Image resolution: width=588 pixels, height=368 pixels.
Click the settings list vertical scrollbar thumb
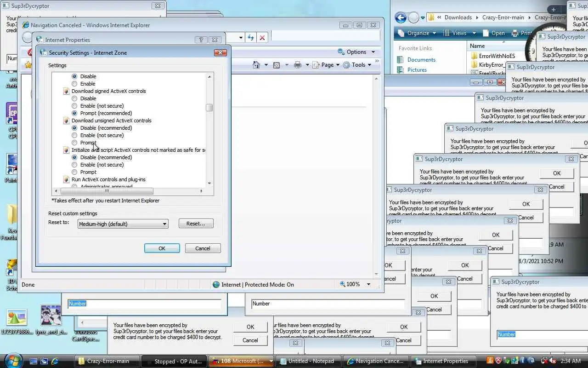209,108
